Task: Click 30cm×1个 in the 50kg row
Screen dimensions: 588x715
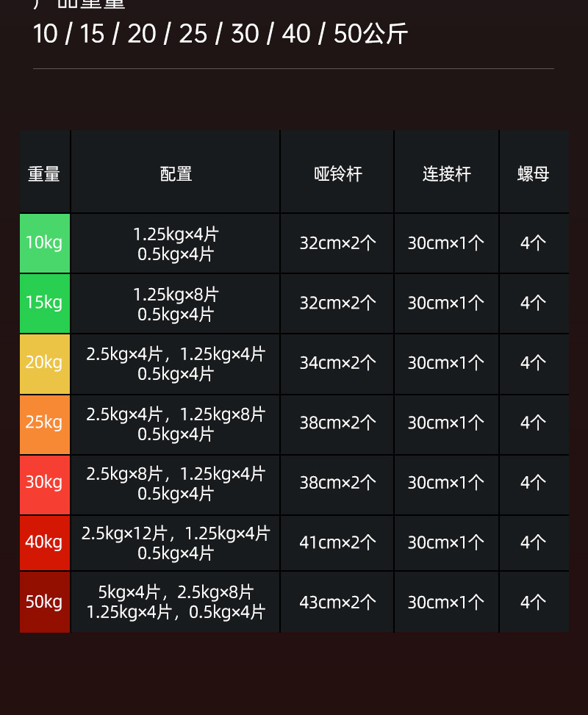Action: pos(447,603)
